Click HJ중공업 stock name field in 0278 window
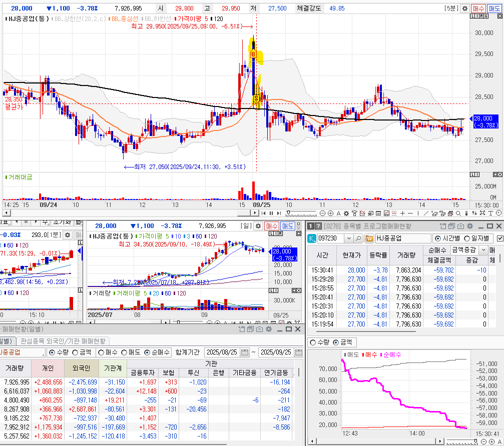Image resolution: width=504 pixels, height=446 pixels. tap(403, 238)
